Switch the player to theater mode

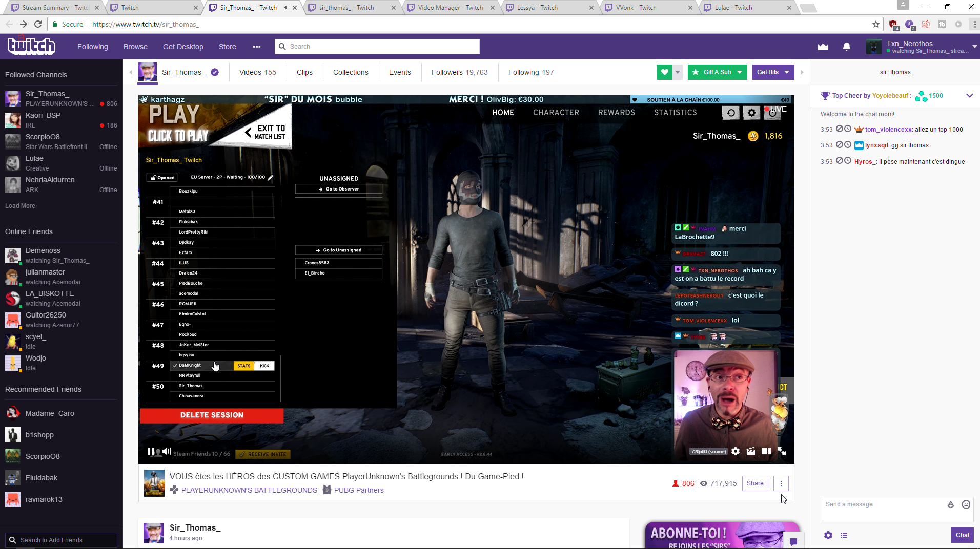click(766, 451)
